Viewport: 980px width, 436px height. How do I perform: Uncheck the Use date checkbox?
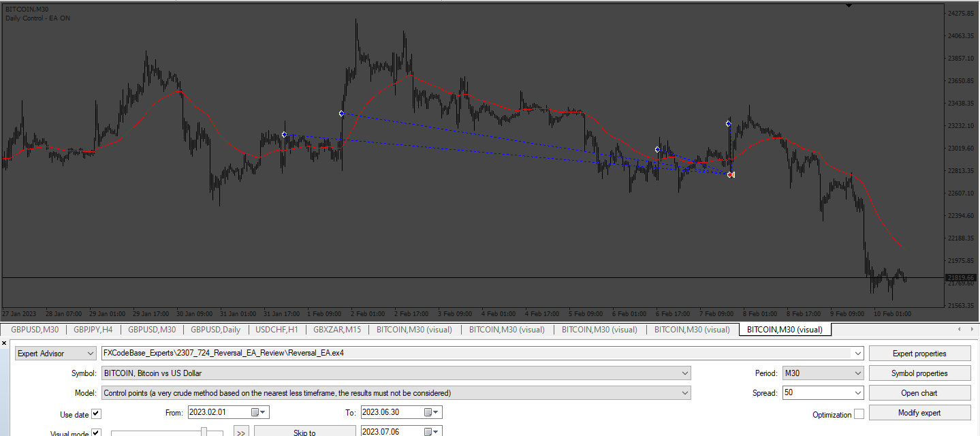pyautogui.click(x=96, y=414)
